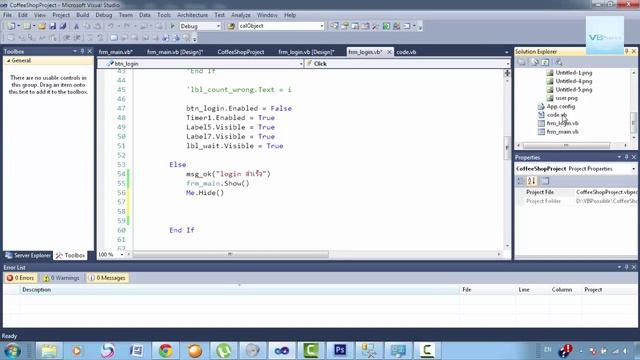Switch to the Server Explorer tab
Image resolution: width=640 pixels, height=360 pixels.
(x=28, y=256)
